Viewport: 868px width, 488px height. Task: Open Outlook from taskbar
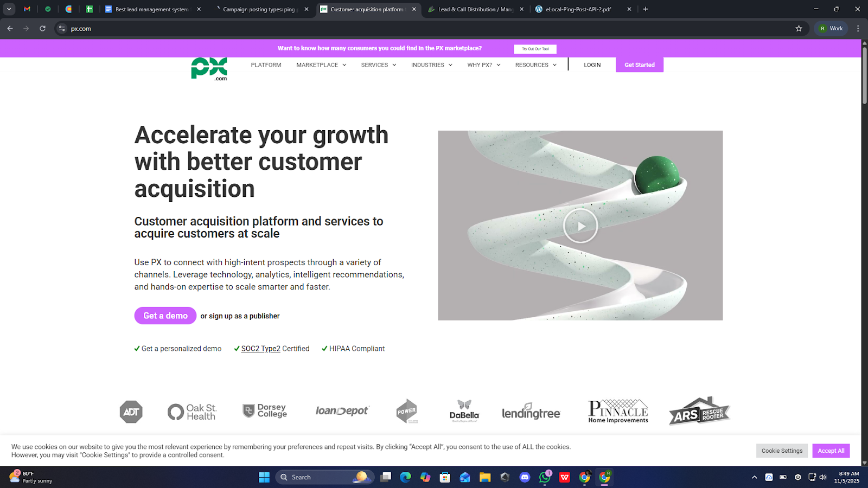pos(465,477)
